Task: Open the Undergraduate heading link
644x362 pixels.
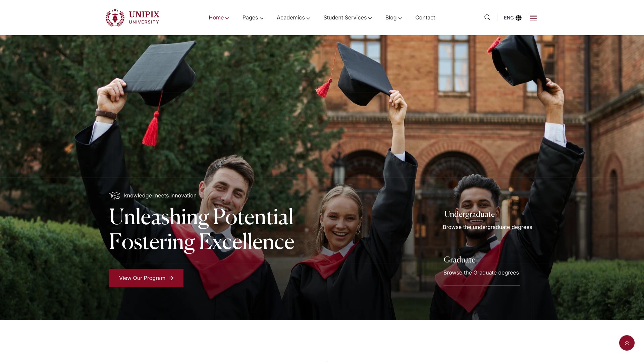Action: pyautogui.click(x=469, y=214)
